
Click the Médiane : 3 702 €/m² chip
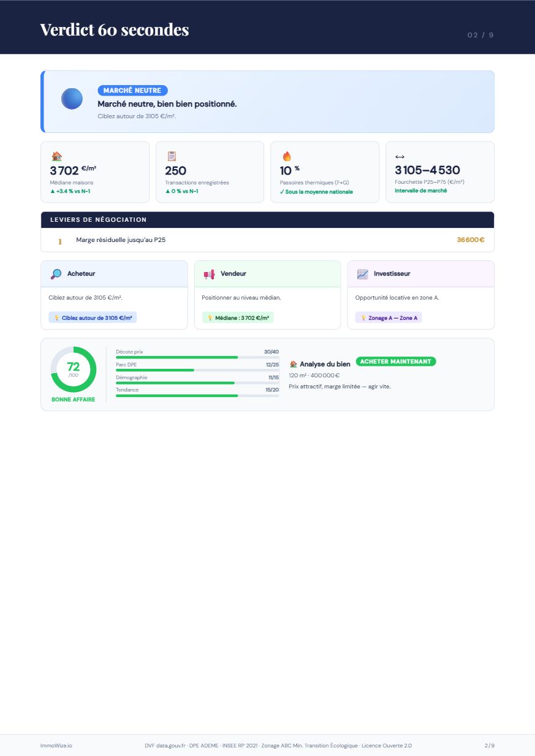pyautogui.click(x=238, y=318)
